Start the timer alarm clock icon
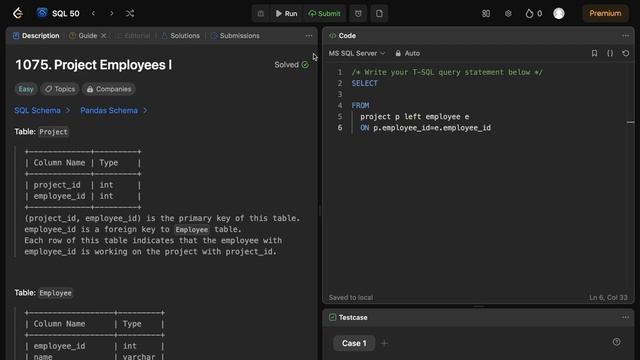This screenshot has width=640, height=360. click(x=358, y=13)
